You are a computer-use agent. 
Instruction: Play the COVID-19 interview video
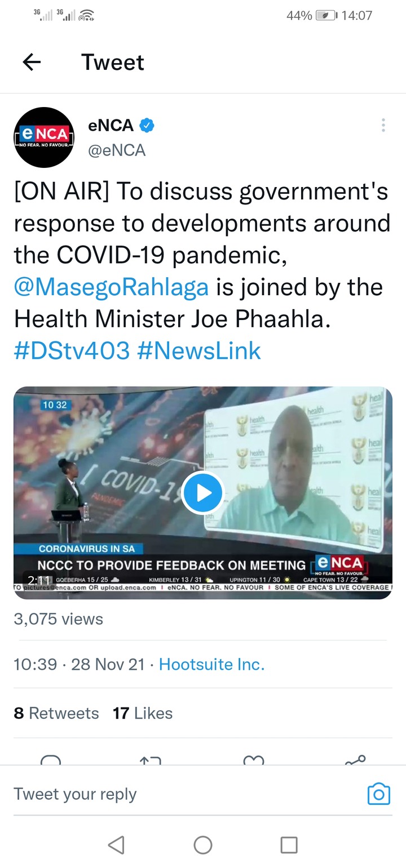[203, 492]
